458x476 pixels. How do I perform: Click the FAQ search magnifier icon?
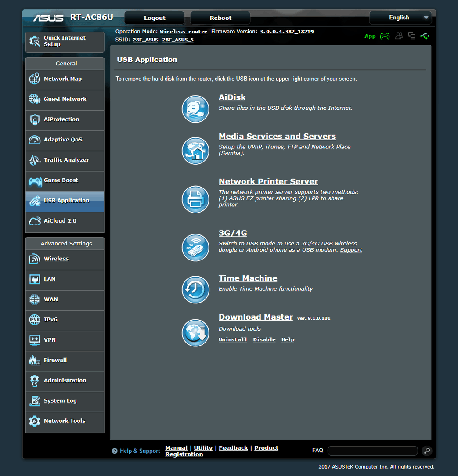point(427,451)
